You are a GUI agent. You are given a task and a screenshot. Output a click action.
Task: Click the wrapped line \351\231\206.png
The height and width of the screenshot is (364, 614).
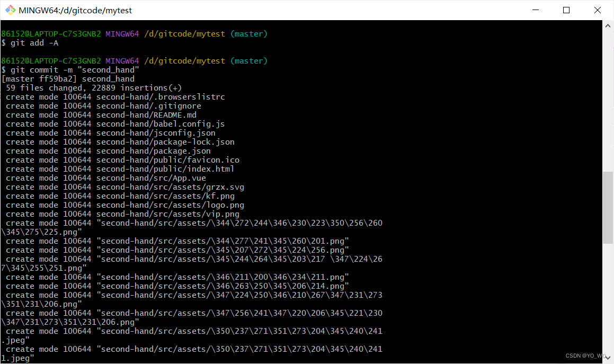(41, 305)
